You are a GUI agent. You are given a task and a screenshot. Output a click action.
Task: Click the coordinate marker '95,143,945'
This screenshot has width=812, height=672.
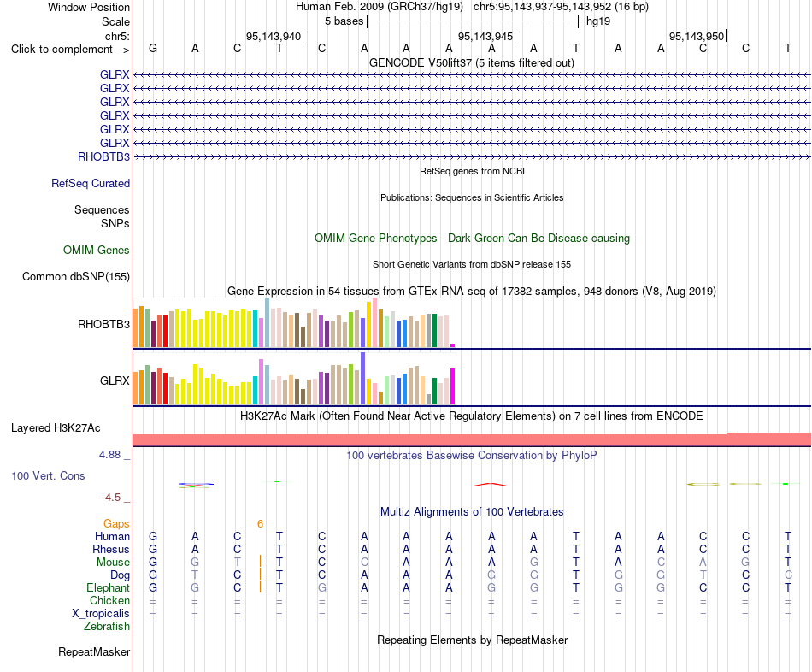[485, 36]
